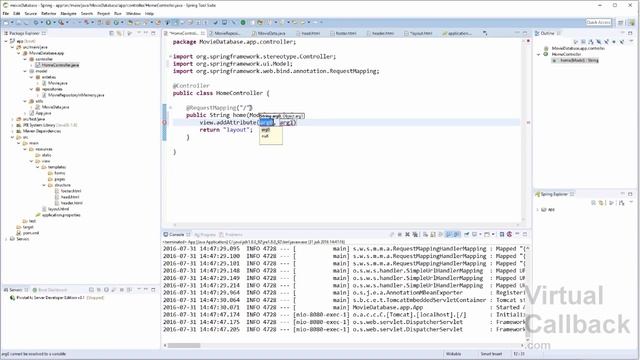Viewport: 640px width, 360px height.
Task: Click the green Run toolbar icon
Action: pos(49,22)
